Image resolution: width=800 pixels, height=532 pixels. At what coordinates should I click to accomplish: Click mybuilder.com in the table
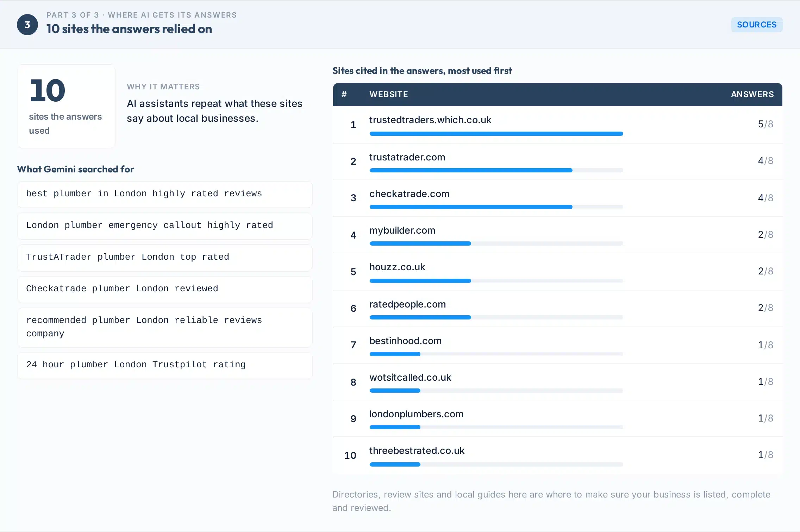(402, 230)
